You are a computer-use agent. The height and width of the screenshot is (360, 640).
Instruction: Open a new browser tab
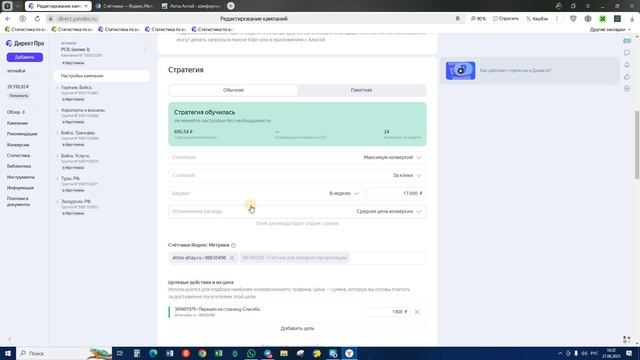(231, 6)
